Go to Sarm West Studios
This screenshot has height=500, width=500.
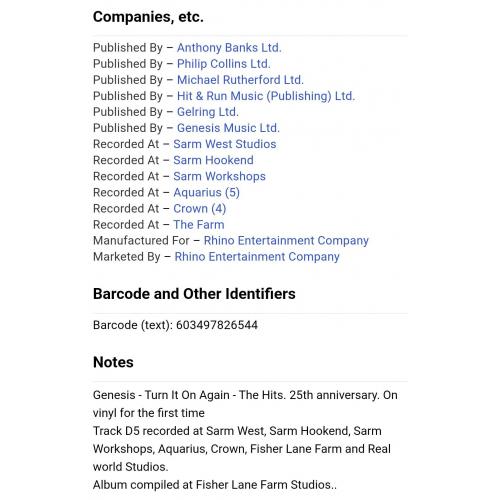pos(225,144)
